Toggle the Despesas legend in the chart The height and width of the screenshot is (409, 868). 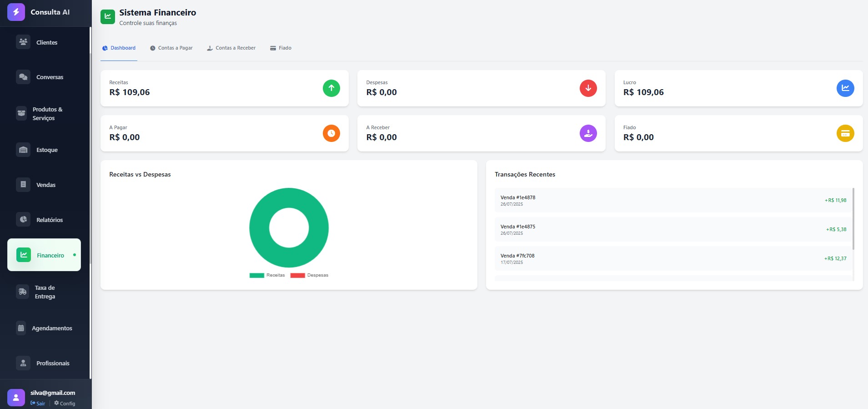coord(309,275)
